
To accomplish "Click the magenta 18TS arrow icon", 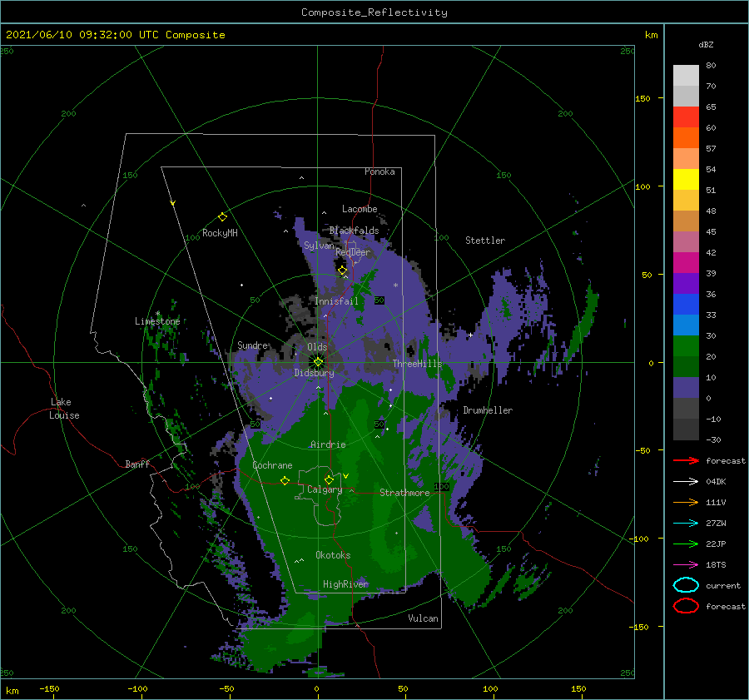I will click(x=686, y=565).
